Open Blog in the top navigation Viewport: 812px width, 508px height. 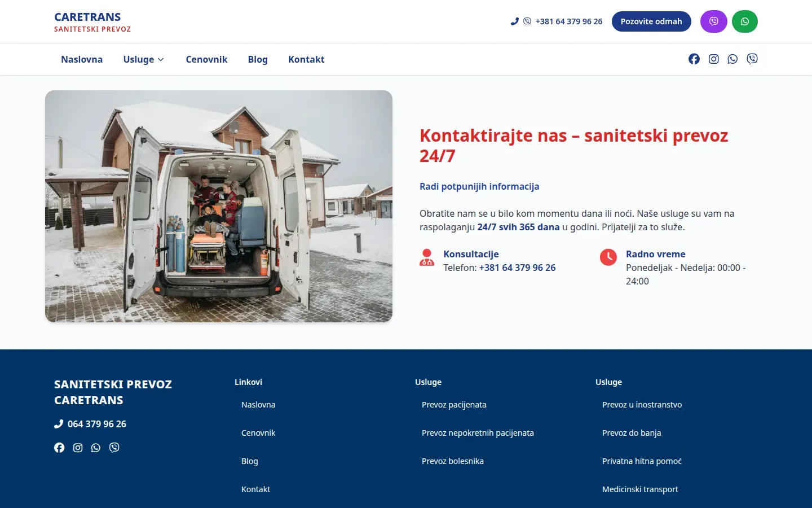click(x=258, y=59)
